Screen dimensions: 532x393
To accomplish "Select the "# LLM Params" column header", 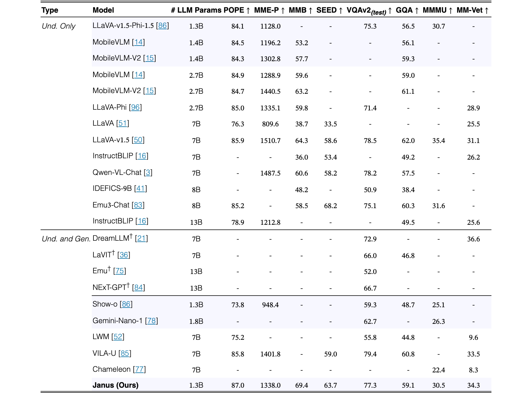I will pos(196,10).
